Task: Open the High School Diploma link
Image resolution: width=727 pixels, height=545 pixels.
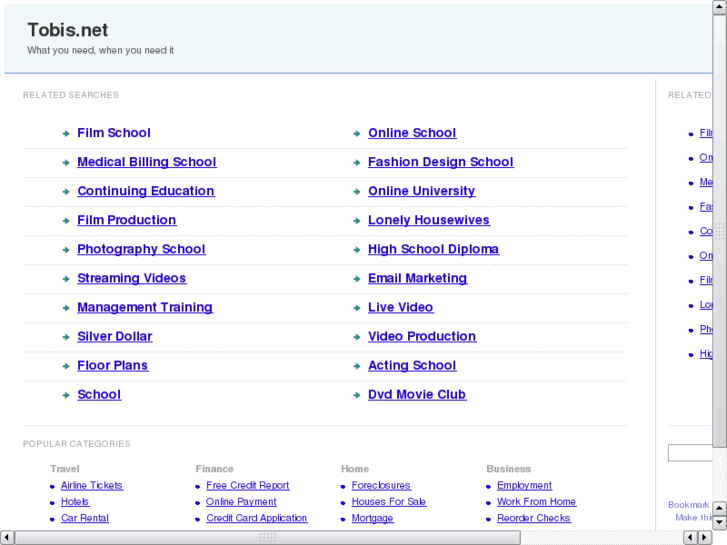Action: coord(433,249)
